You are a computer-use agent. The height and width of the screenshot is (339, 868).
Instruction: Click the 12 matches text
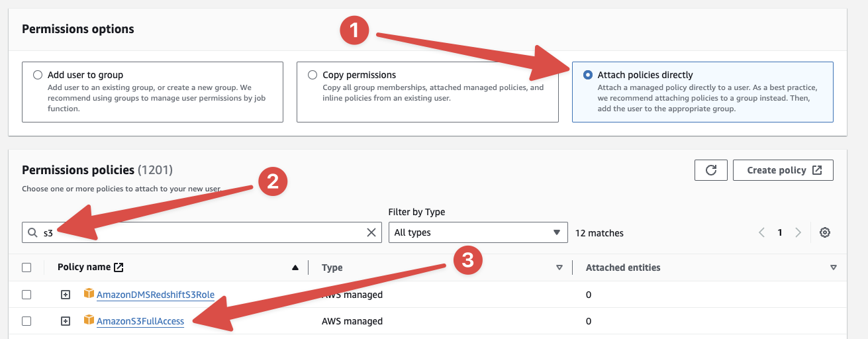(600, 233)
